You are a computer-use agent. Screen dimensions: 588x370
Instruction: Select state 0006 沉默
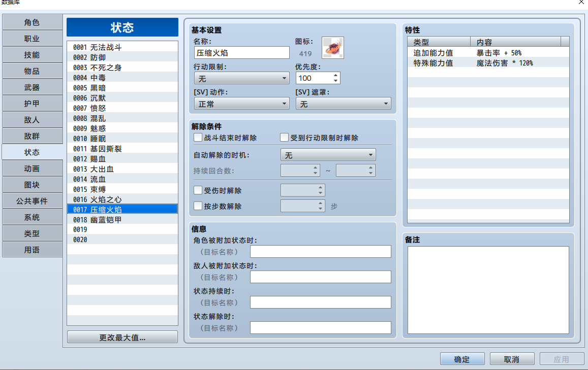point(122,97)
